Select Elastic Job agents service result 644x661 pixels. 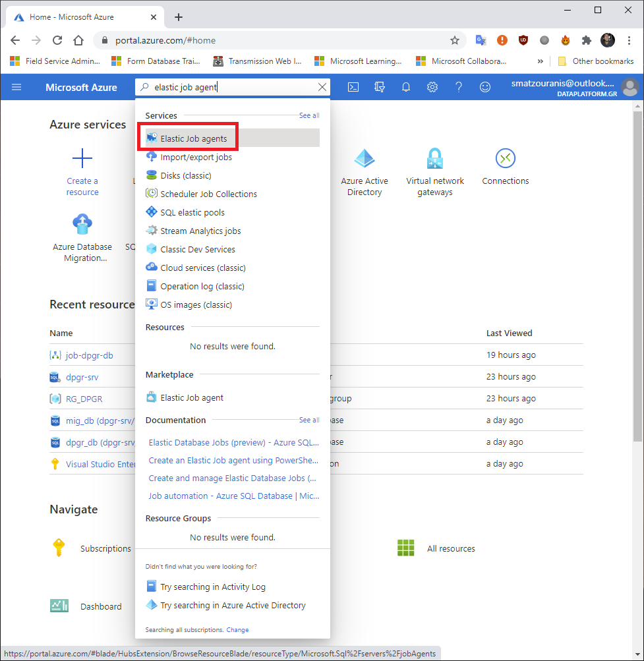[x=233, y=138]
